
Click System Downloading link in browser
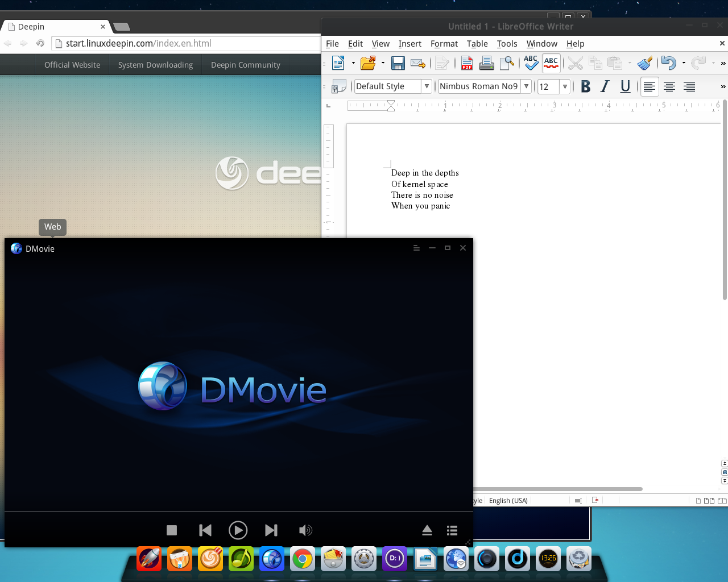[155, 65]
